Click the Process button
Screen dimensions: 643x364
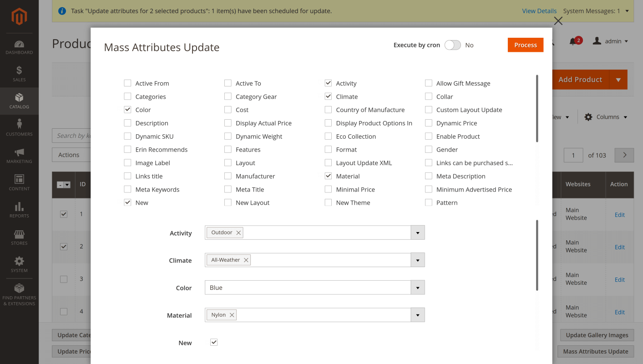(x=525, y=45)
